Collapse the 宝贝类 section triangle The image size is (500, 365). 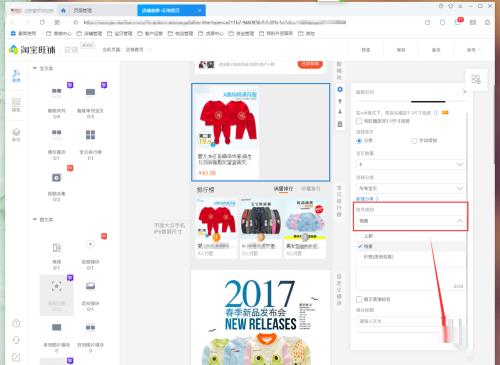(35, 68)
